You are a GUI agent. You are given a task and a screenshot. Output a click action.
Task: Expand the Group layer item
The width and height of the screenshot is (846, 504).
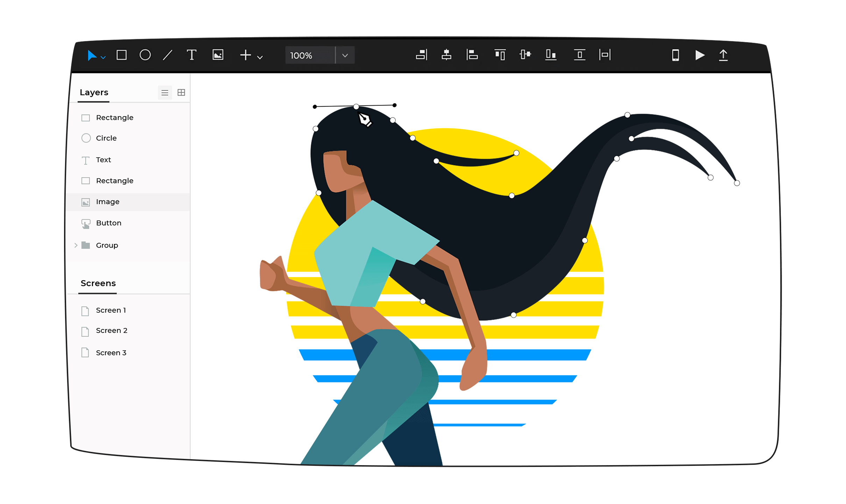click(76, 245)
